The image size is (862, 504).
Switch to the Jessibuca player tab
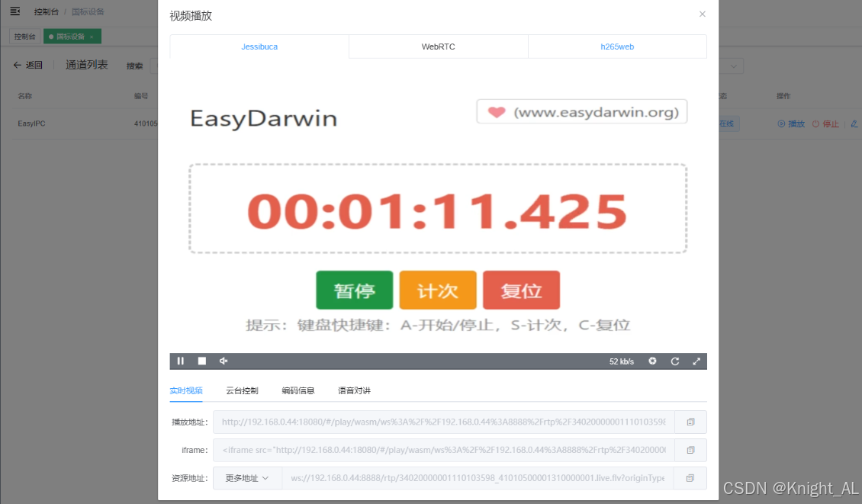point(259,47)
